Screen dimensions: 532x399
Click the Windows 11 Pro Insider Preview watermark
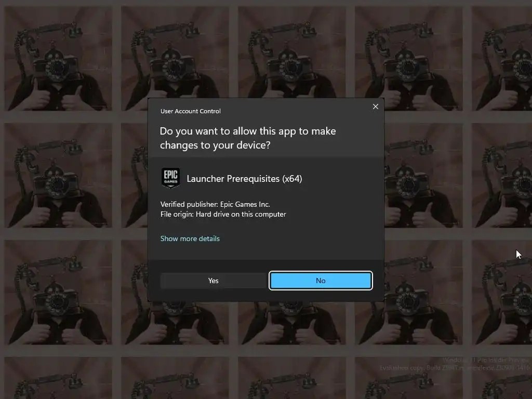pyautogui.click(x=486, y=360)
